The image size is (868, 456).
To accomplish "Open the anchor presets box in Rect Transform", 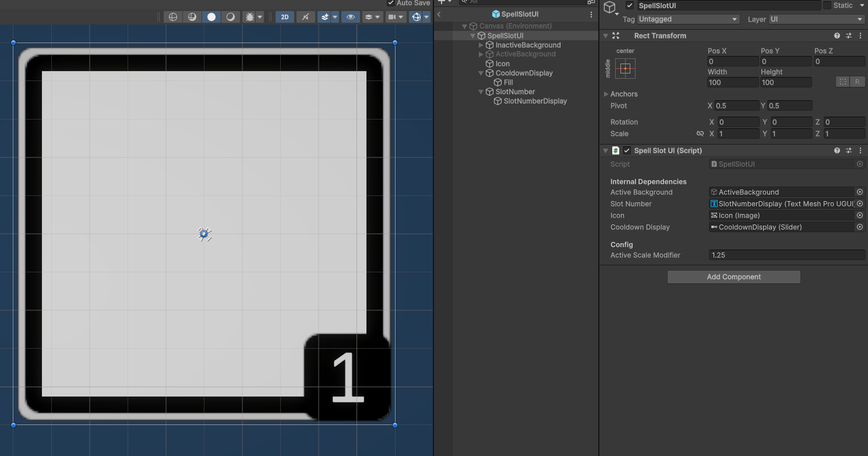I will [x=624, y=68].
